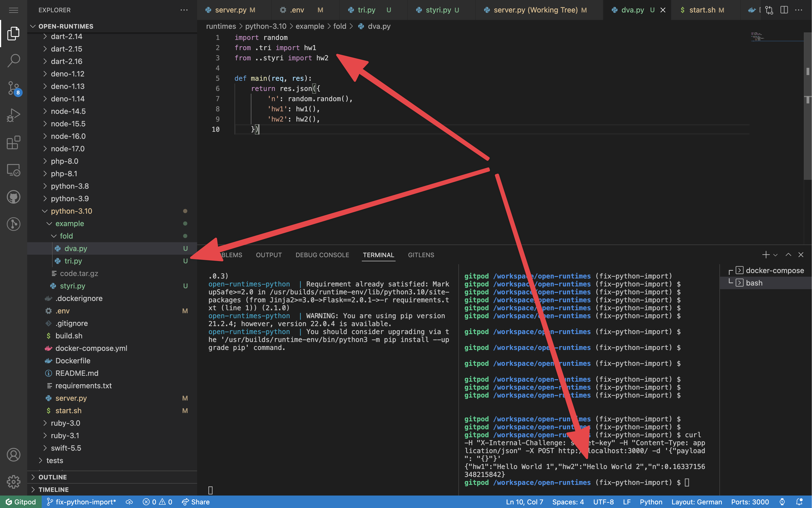
Task: Open the Accounts menu
Action: click(x=13, y=454)
